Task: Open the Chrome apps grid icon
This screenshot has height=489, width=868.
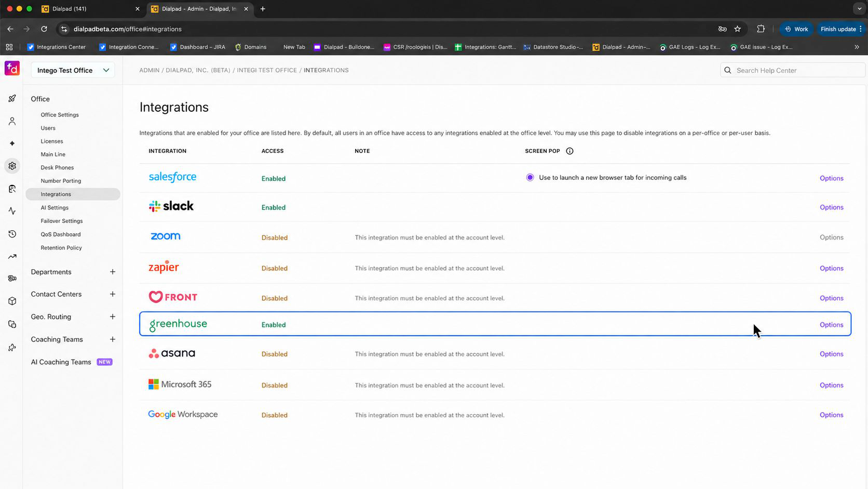Action: click(9, 47)
